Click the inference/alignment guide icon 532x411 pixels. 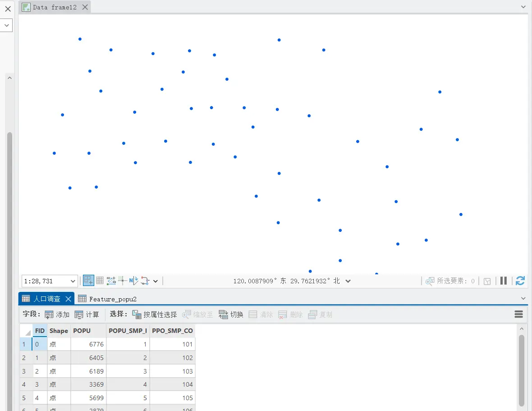tap(122, 281)
